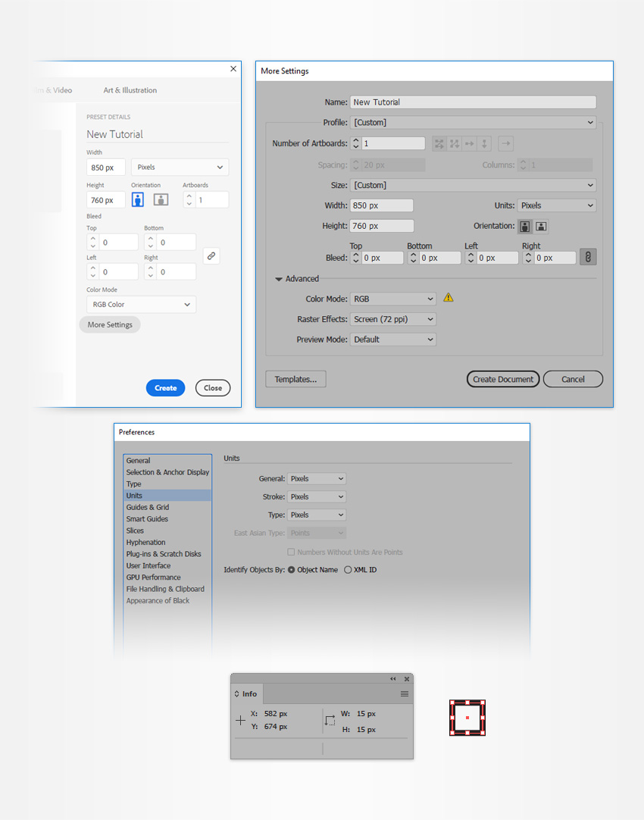This screenshot has width=644, height=820.
Task: Open the Units dropdown in More Settings
Action: (x=557, y=205)
